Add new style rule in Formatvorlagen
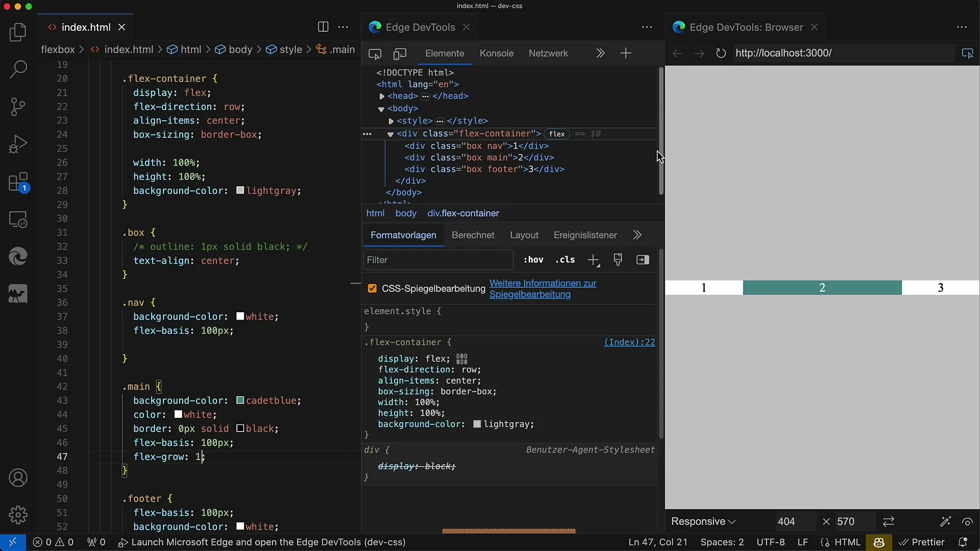This screenshot has width=980, height=551. pyautogui.click(x=593, y=260)
